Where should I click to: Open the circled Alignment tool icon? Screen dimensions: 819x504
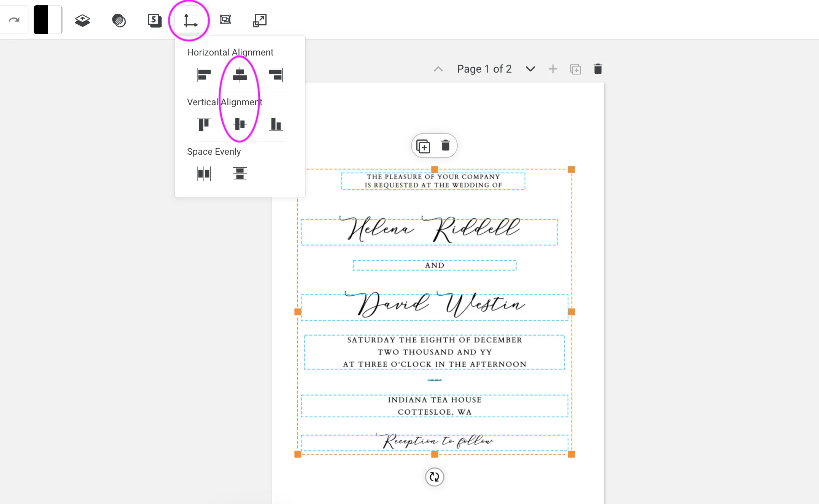190,21
